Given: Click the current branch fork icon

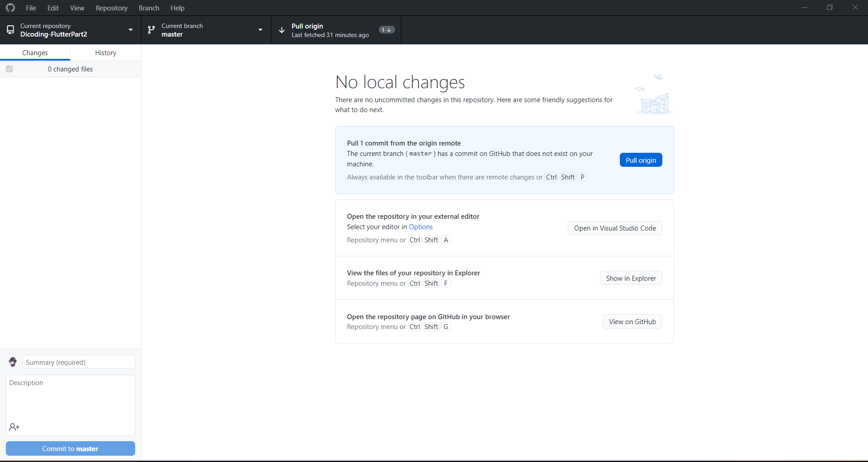Looking at the screenshot, I should 151,29.
